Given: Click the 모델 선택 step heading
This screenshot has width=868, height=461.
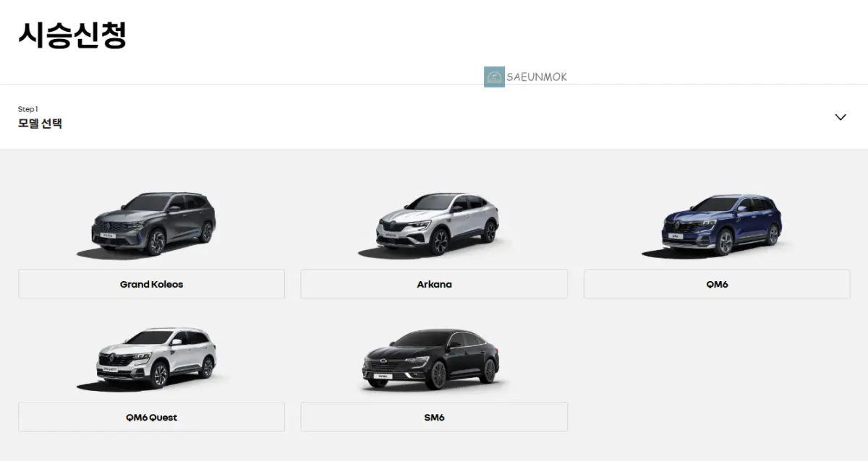Looking at the screenshot, I should (40, 124).
